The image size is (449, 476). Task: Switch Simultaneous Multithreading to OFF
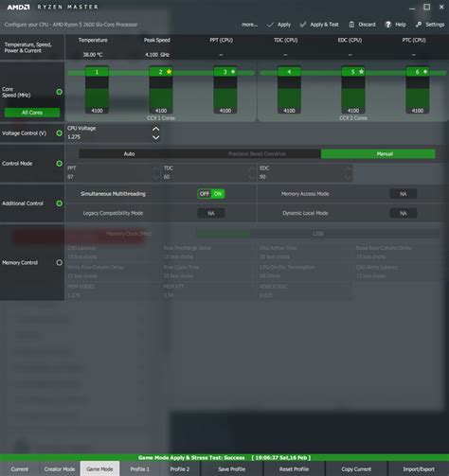(205, 194)
